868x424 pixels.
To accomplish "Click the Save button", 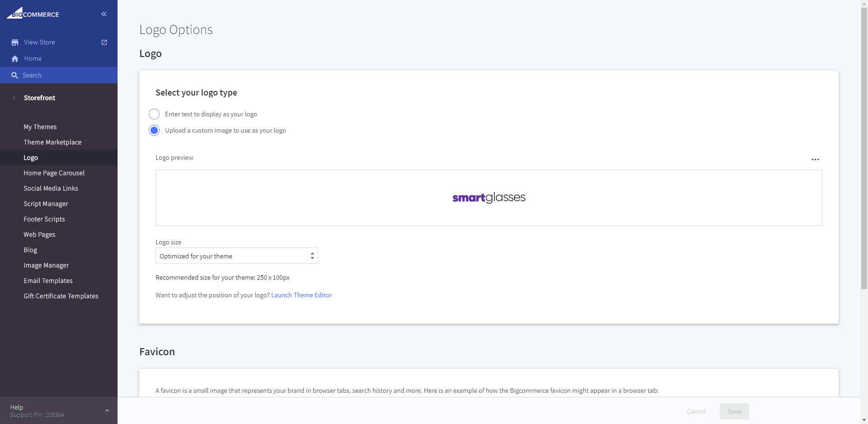I will (734, 411).
